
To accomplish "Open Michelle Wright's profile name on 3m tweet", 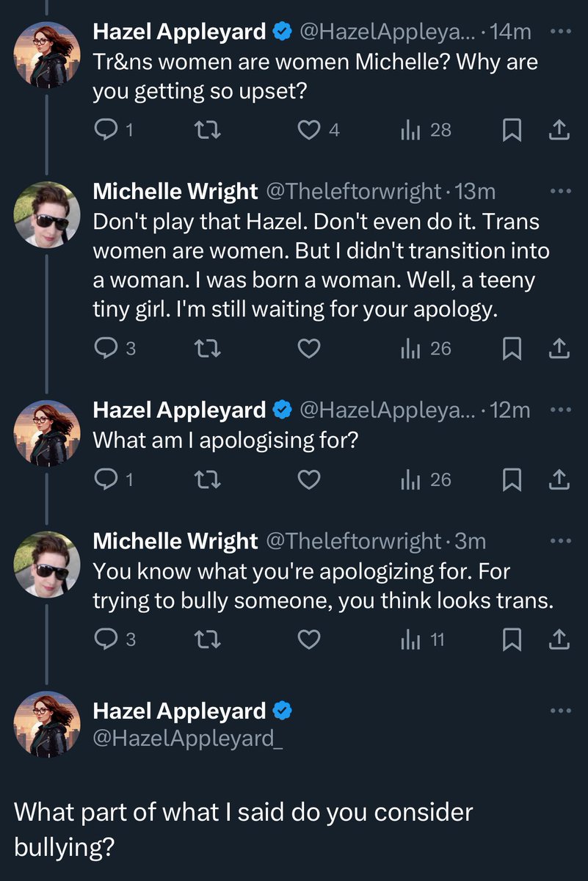I will pos(175,542).
